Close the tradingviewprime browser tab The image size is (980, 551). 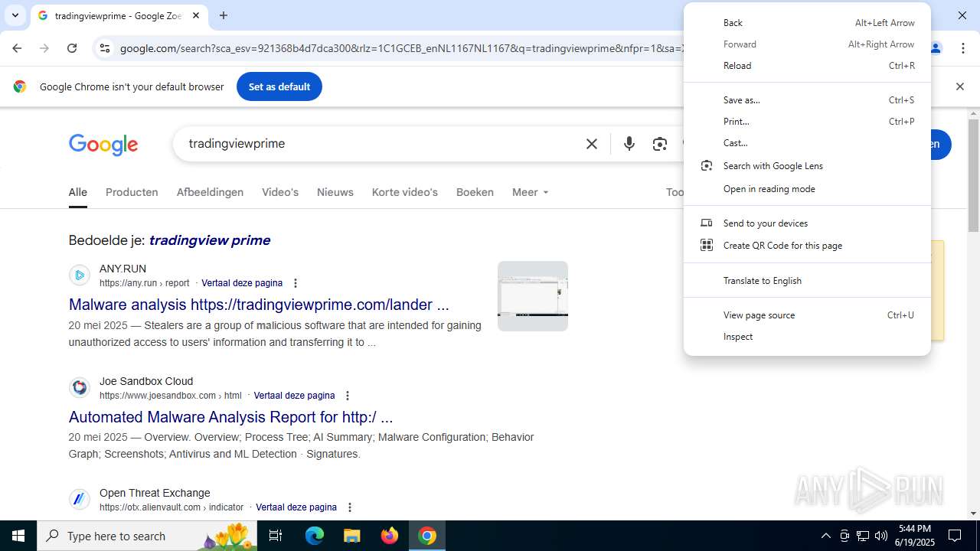196,15
